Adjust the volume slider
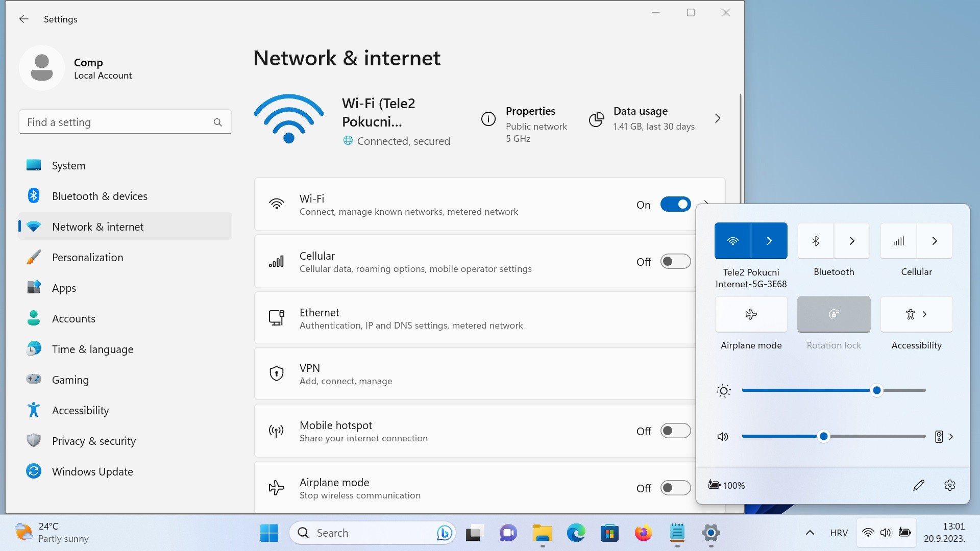This screenshot has width=980, height=551. (834, 436)
